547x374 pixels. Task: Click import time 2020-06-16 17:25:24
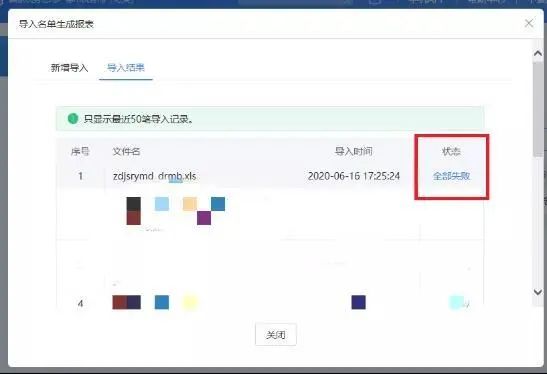coord(354,176)
